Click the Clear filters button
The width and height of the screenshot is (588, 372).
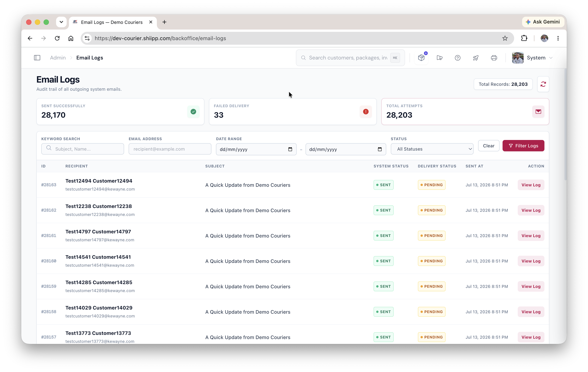[x=488, y=146]
